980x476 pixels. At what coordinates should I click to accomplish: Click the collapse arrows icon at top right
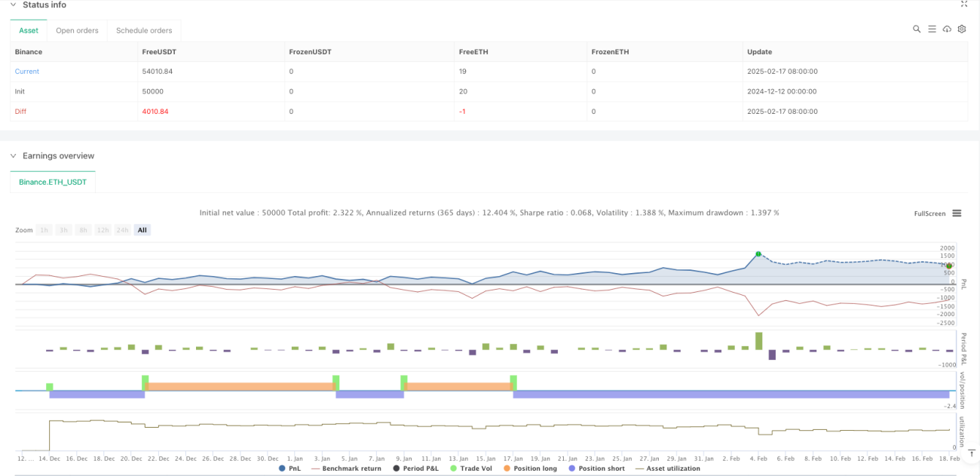coord(964,4)
